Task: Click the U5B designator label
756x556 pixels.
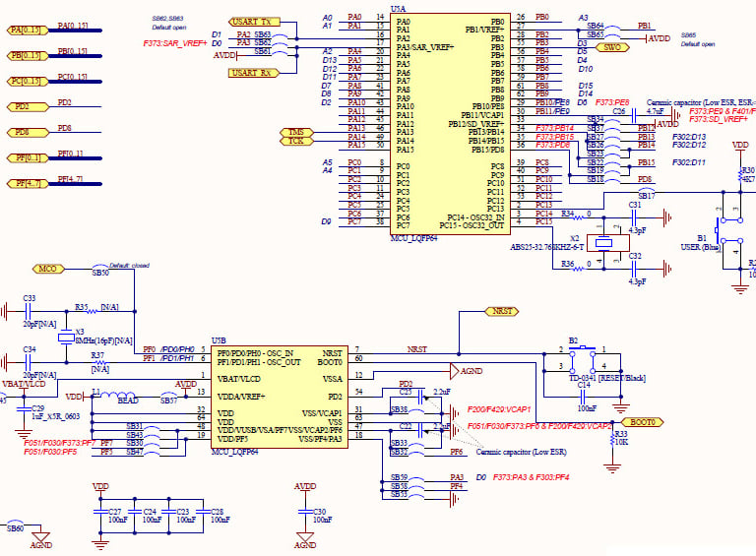Action: click(219, 340)
